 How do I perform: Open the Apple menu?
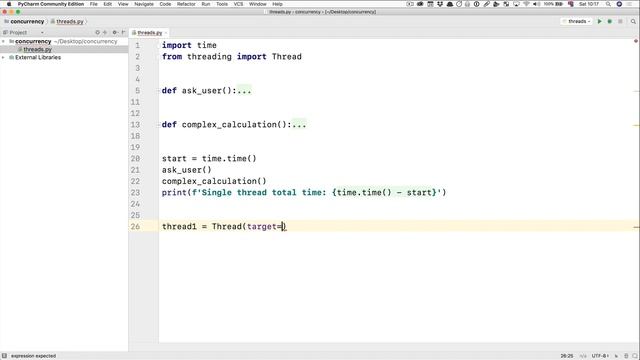[9, 4]
